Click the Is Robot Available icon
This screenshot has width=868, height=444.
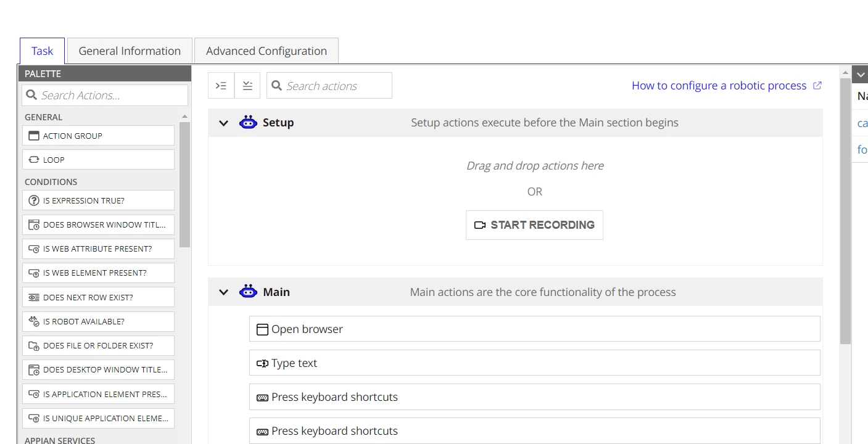[34, 321]
